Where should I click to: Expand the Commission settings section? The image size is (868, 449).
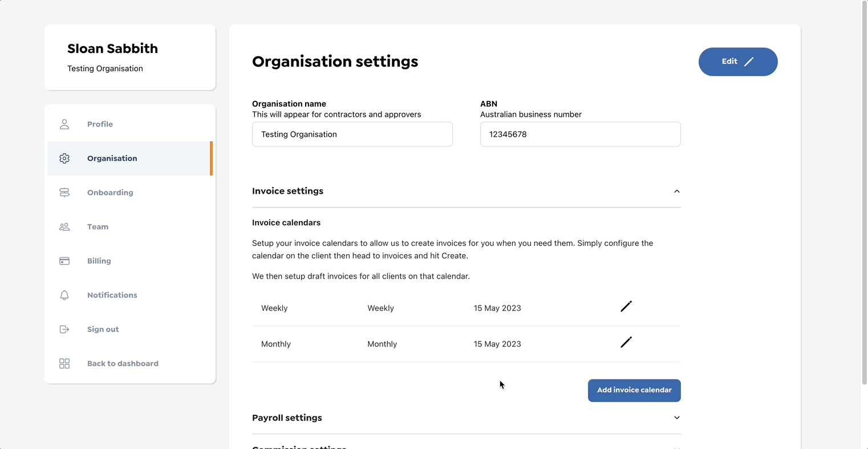676,448
